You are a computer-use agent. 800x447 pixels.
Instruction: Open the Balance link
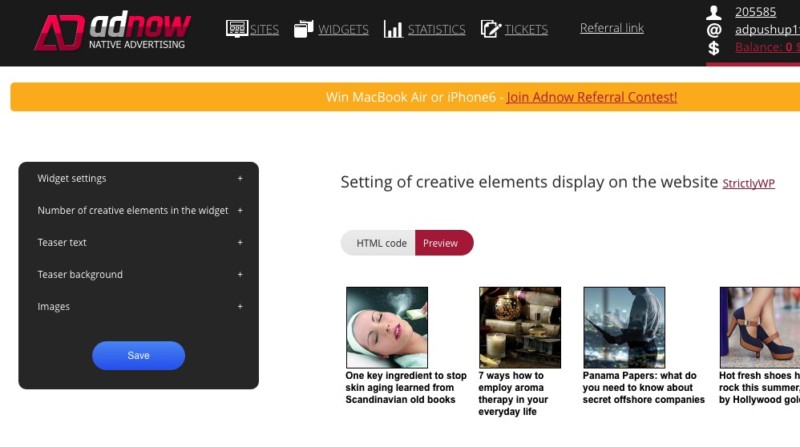tap(767, 47)
